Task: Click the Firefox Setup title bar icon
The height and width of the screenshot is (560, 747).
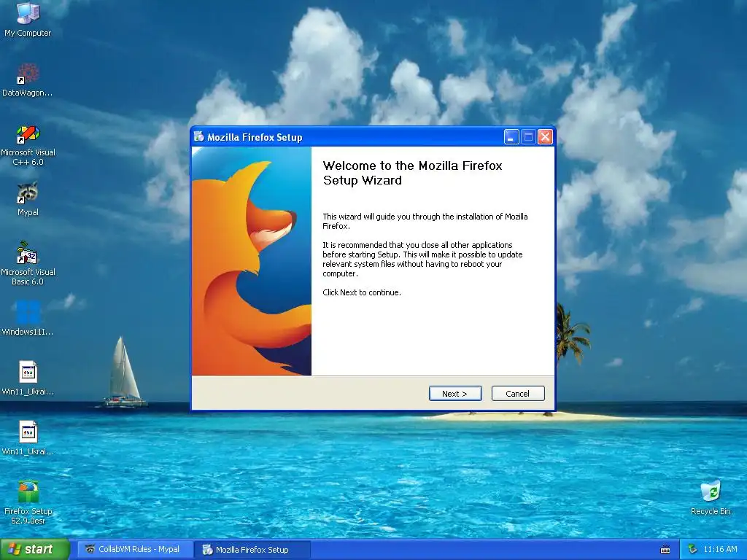Action: point(199,137)
